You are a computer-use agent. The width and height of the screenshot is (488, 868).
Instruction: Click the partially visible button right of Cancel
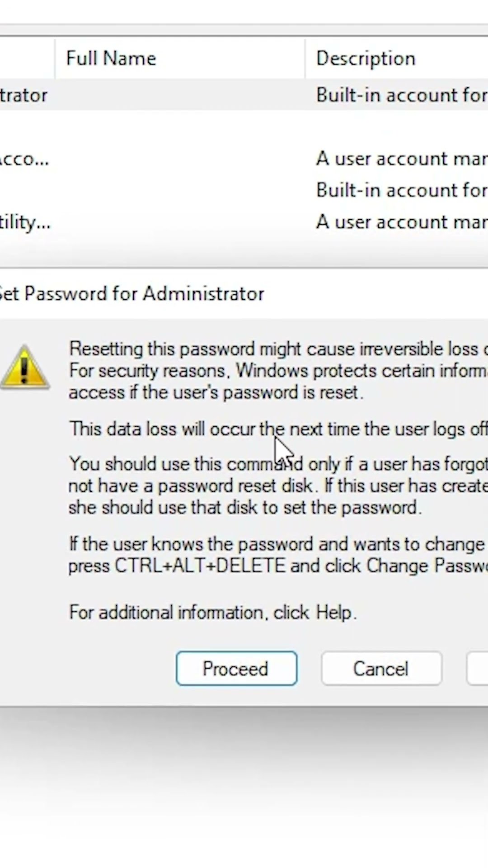click(478, 668)
